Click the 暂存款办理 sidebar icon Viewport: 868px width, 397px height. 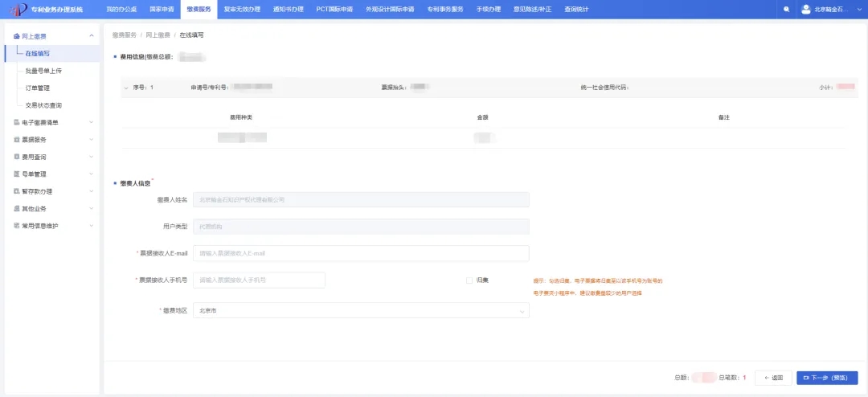pyautogui.click(x=16, y=191)
